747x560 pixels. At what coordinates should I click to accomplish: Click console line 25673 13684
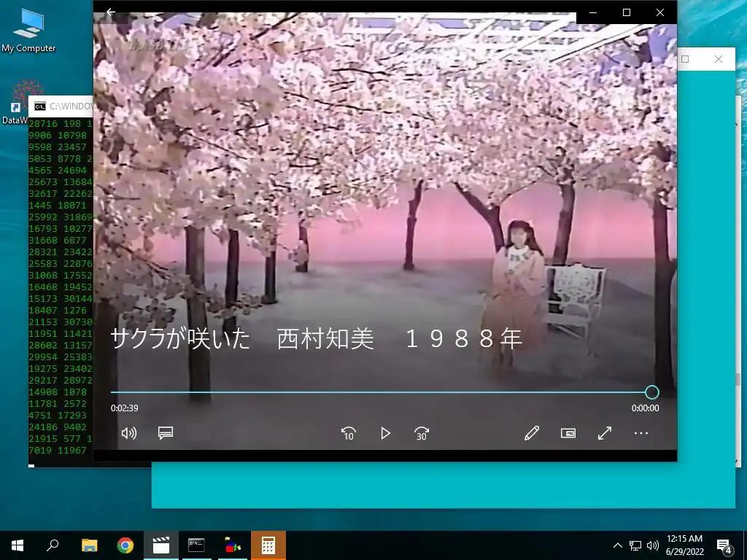coord(61,182)
